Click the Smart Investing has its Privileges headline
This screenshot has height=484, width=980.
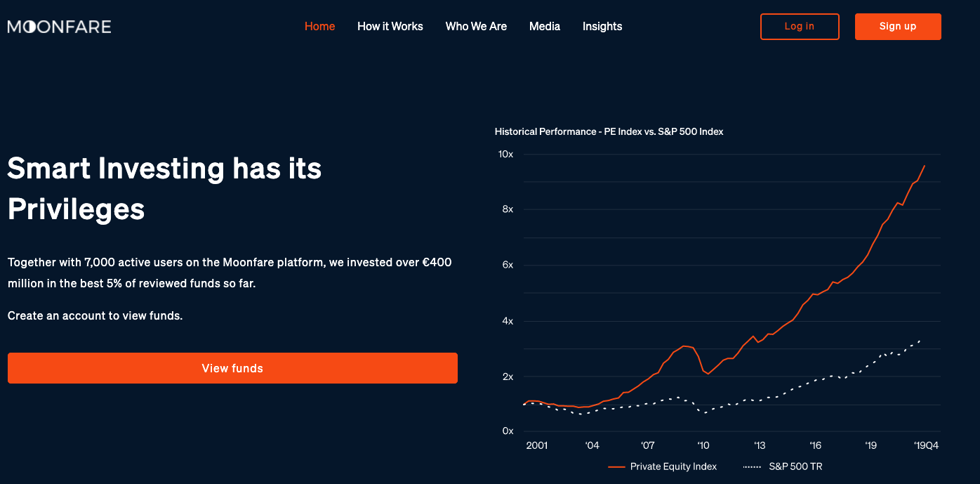click(164, 188)
